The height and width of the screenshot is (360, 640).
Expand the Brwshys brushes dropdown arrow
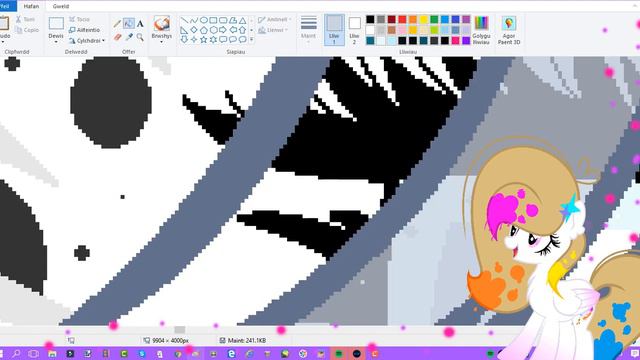pos(162,42)
